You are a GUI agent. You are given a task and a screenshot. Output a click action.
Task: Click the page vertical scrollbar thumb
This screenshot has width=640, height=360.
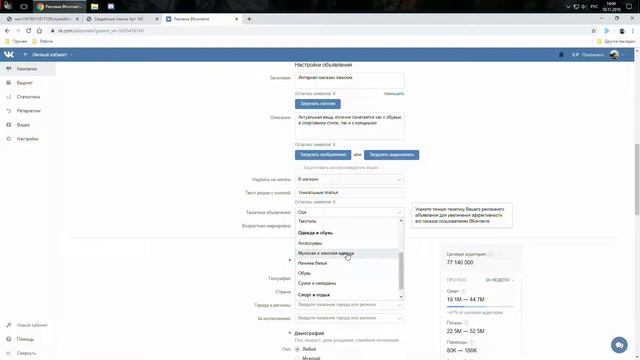(637, 179)
